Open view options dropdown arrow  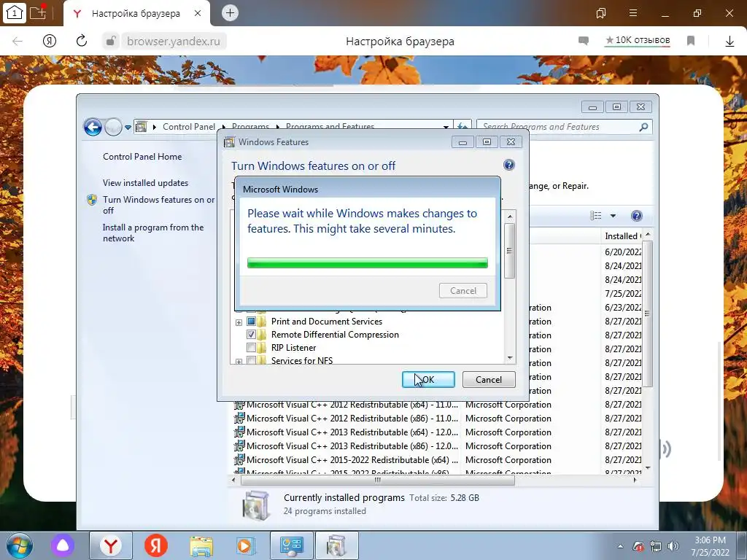click(613, 216)
